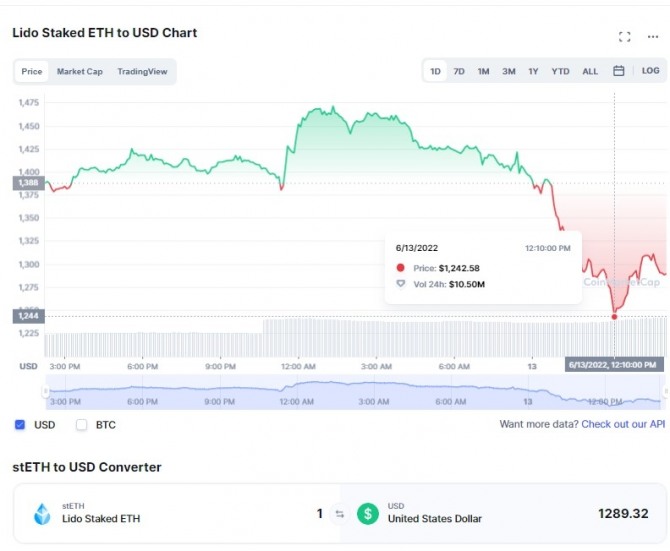Select the 1M time range
The width and height of the screenshot is (670, 551).
coord(483,71)
